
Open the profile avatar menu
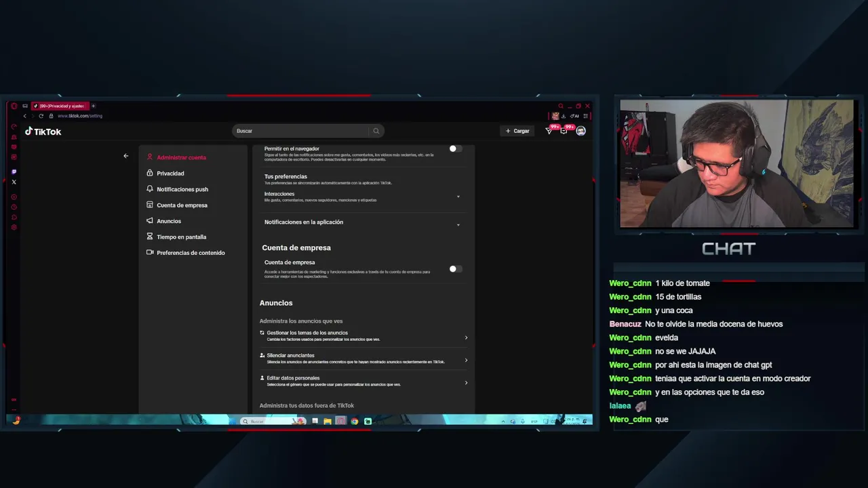coord(580,131)
